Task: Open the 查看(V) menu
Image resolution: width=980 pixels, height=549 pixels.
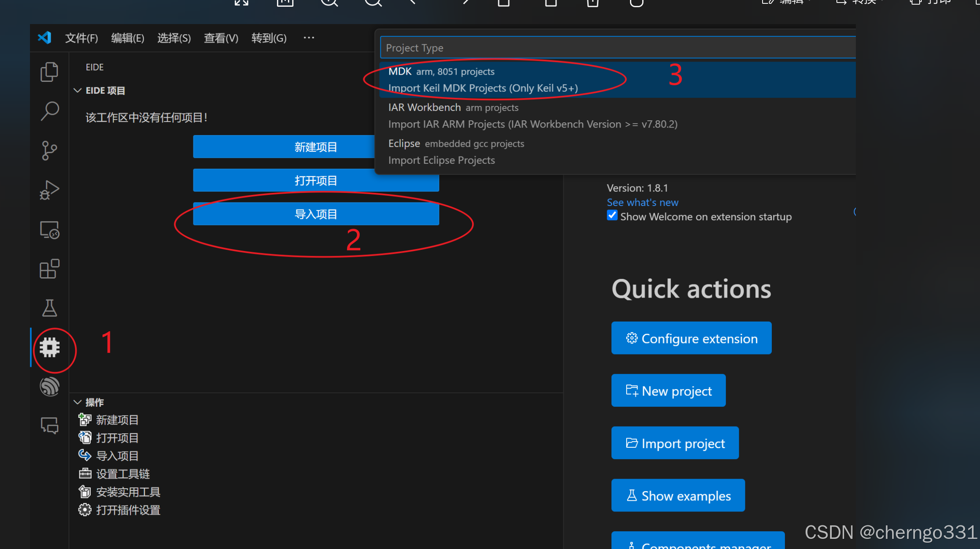Action: (x=221, y=38)
